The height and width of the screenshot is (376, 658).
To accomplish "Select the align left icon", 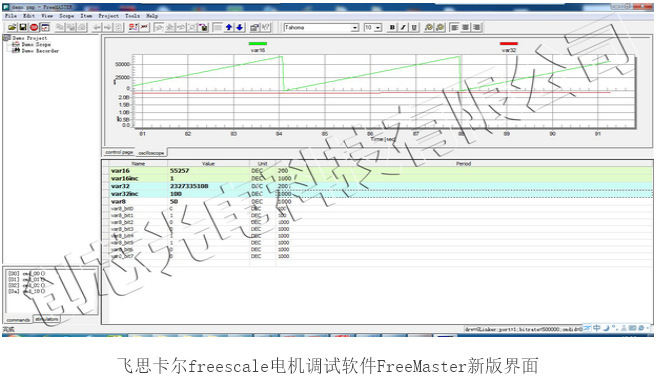I will tap(454, 27).
